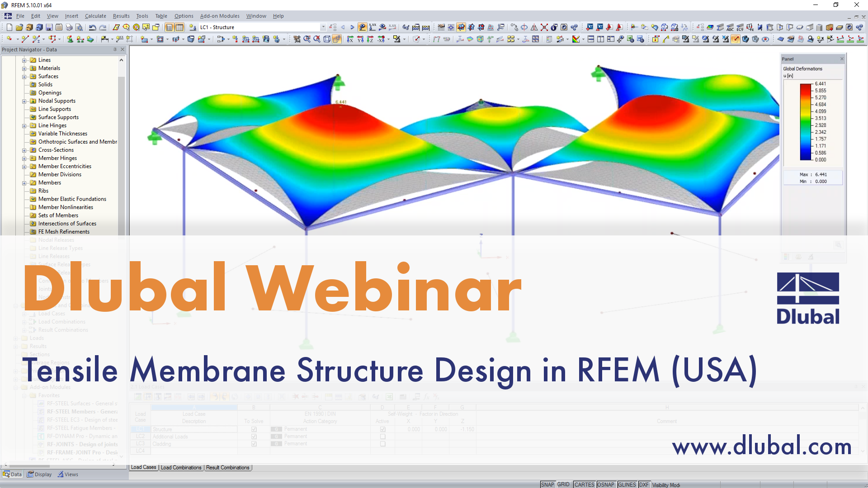
Task: Print the current view
Action: pos(69,27)
